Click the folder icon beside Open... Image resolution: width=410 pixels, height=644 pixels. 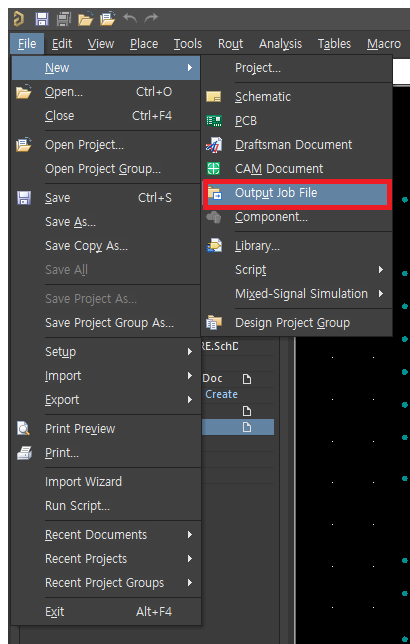(24, 92)
